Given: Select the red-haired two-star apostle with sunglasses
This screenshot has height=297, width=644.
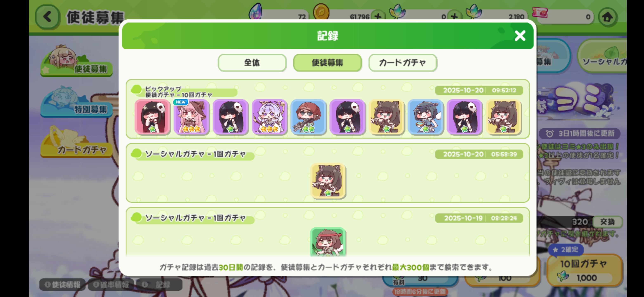Looking at the screenshot, I should pos(309,117).
